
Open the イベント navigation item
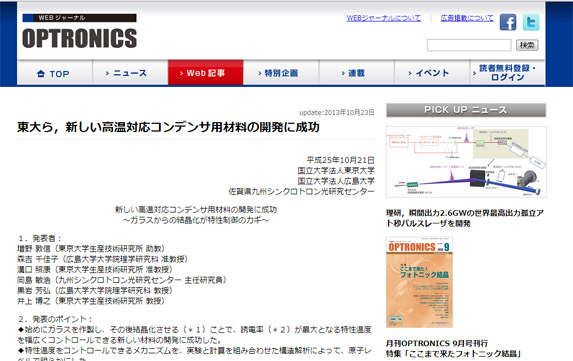[432, 73]
